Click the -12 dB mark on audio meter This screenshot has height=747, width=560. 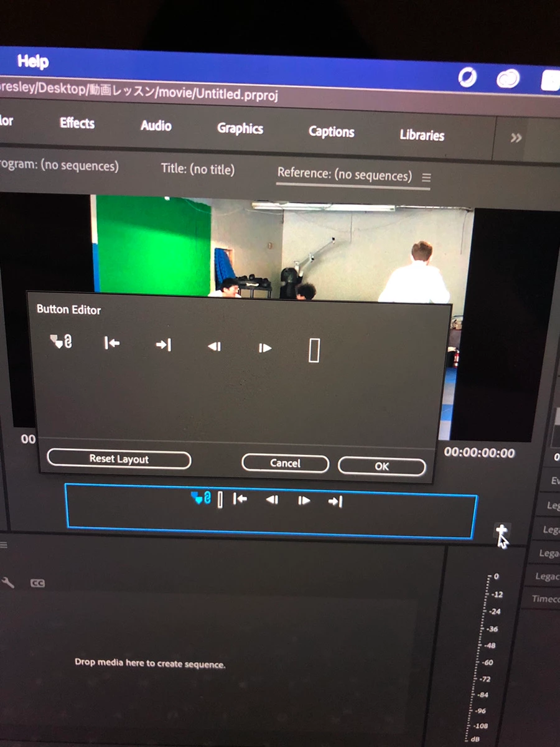496,594
